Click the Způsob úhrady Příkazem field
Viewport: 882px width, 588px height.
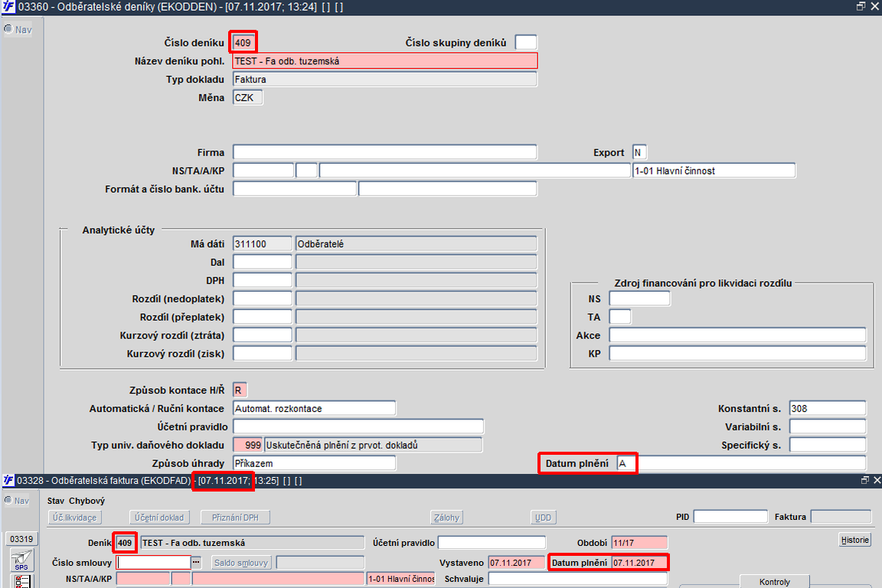(x=314, y=463)
